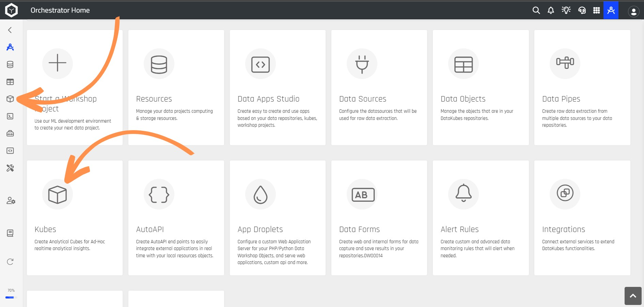Click the plus icon to start project
This screenshot has width=644, height=307.
click(x=58, y=63)
